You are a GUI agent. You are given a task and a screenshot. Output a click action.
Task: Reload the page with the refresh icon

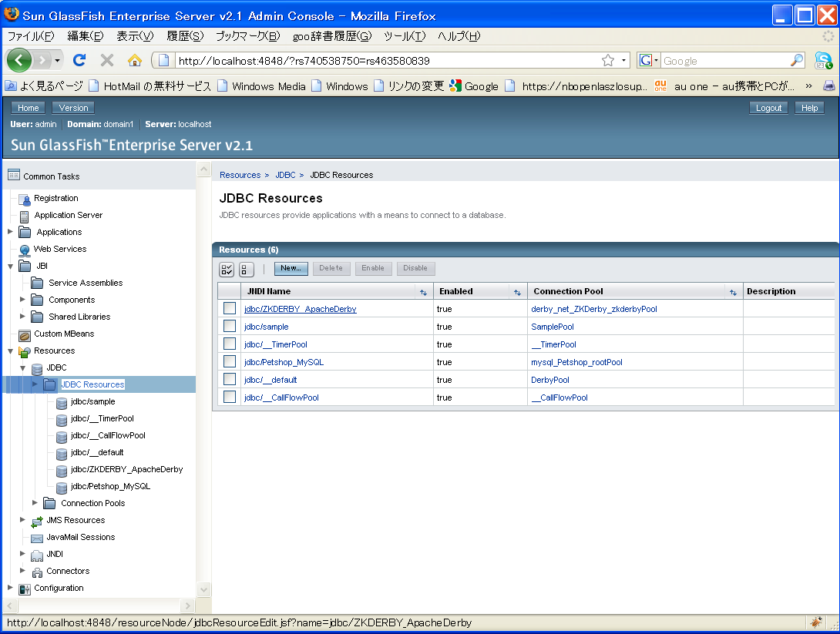tap(79, 61)
